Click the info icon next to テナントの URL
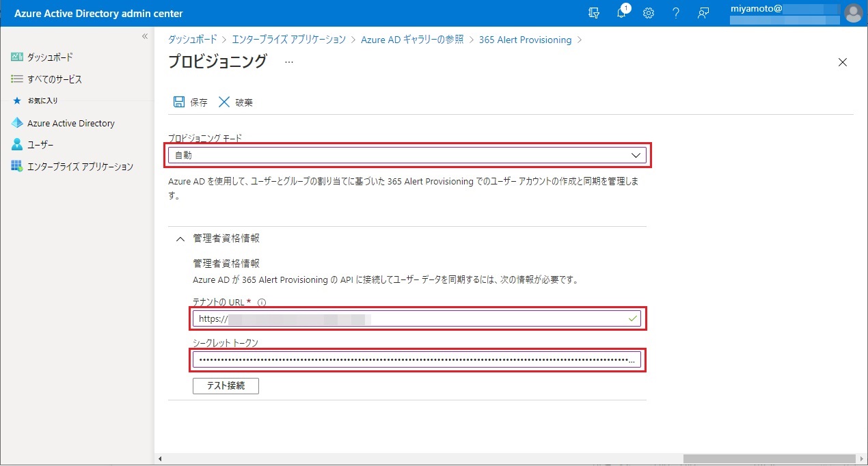868x466 pixels. point(262,302)
